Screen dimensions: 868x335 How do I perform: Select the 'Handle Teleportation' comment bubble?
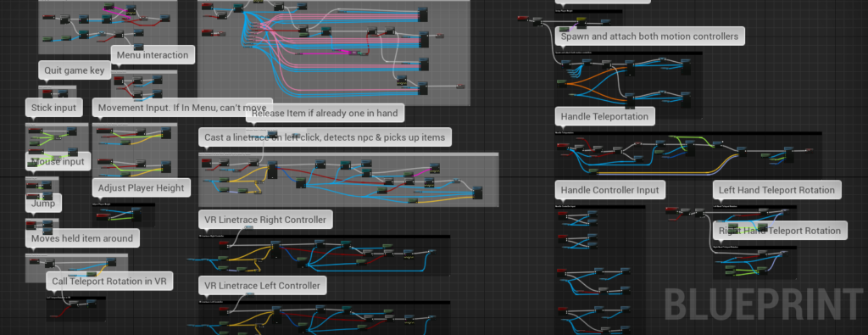pyautogui.click(x=604, y=116)
